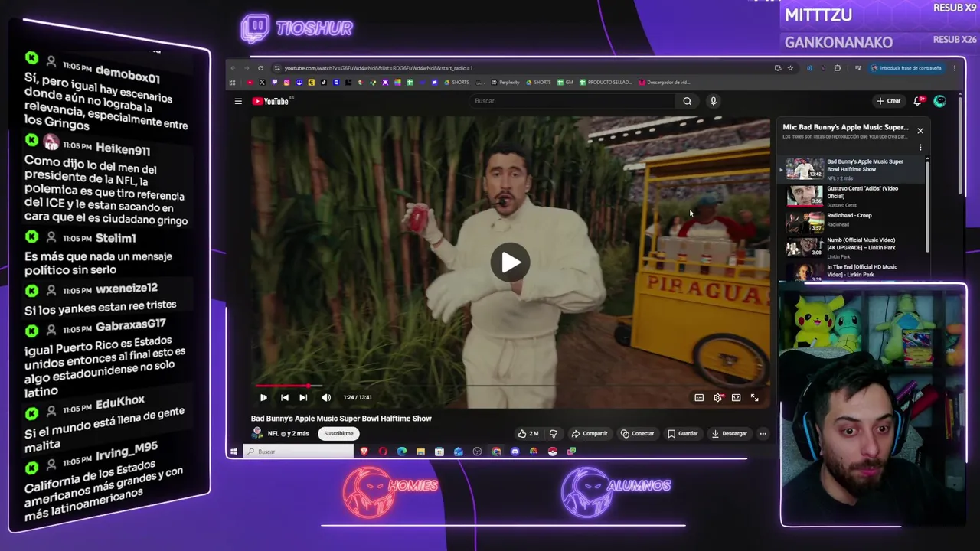Select In The End Linkin Park playlist item
Viewport: 980px width, 551px height.
(x=852, y=272)
